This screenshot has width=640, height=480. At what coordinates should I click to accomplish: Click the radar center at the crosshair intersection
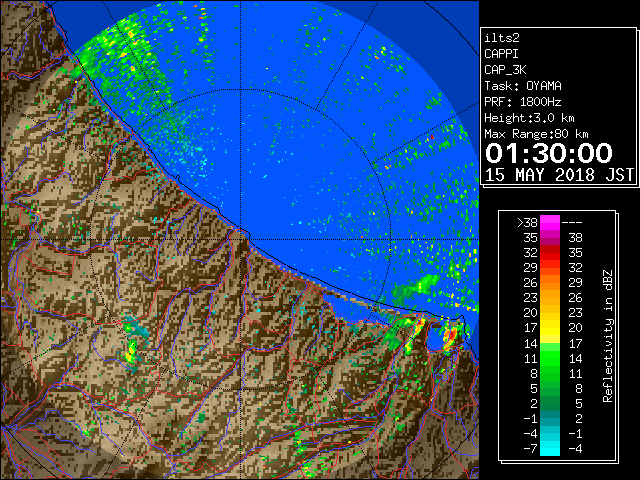tap(241, 239)
